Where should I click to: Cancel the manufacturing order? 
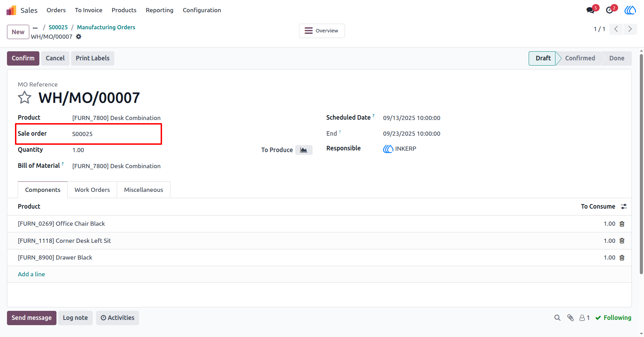click(55, 58)
